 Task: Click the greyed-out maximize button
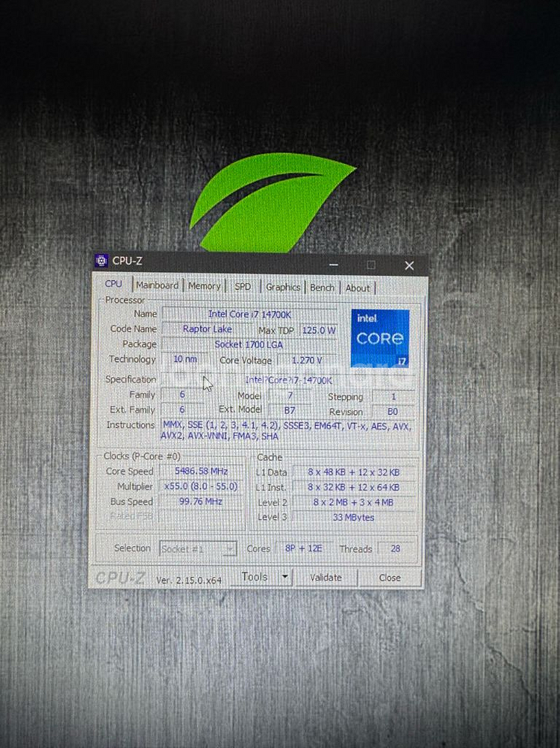pyautogui.click(x=371, y=265)
